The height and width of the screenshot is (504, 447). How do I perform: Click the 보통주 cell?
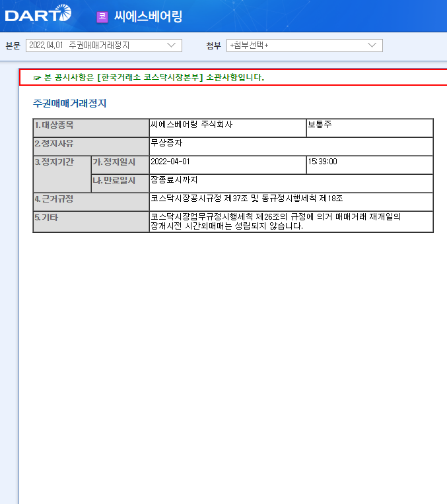pyautogui.click(x=370, y=128)
